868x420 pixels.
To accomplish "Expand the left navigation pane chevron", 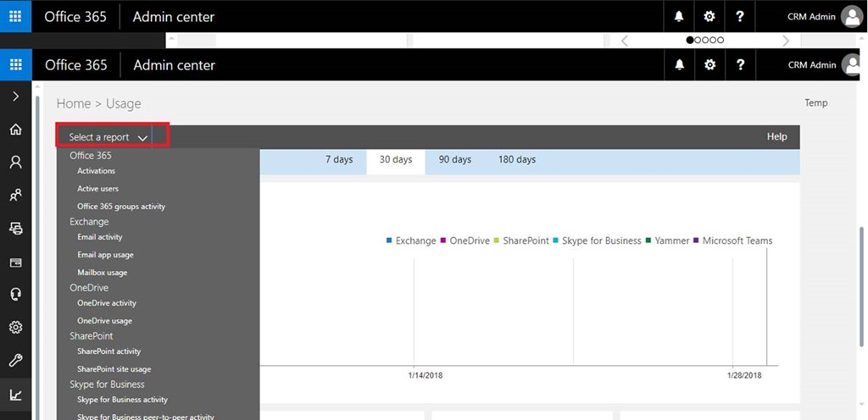I will 15,97.
